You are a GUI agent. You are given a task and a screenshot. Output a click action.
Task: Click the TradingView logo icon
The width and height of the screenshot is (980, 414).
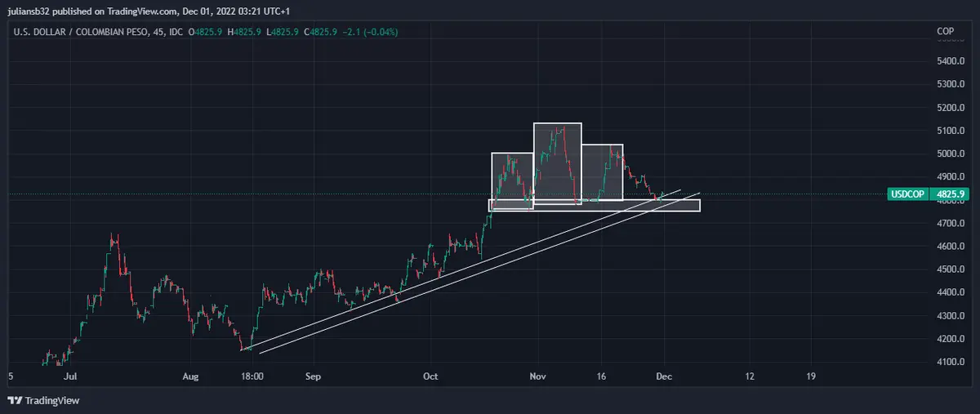point(16,400)
